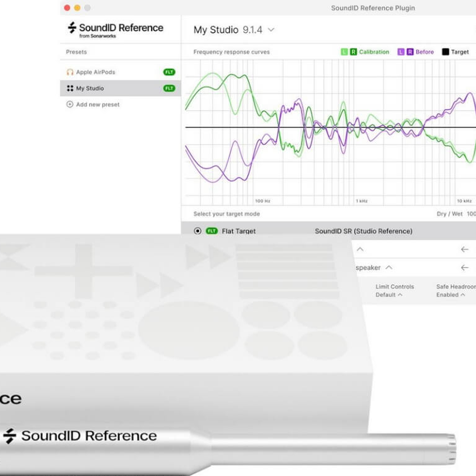
Task: Click the headphones icon next to Apple AirPods
Action: click(69, 72)
